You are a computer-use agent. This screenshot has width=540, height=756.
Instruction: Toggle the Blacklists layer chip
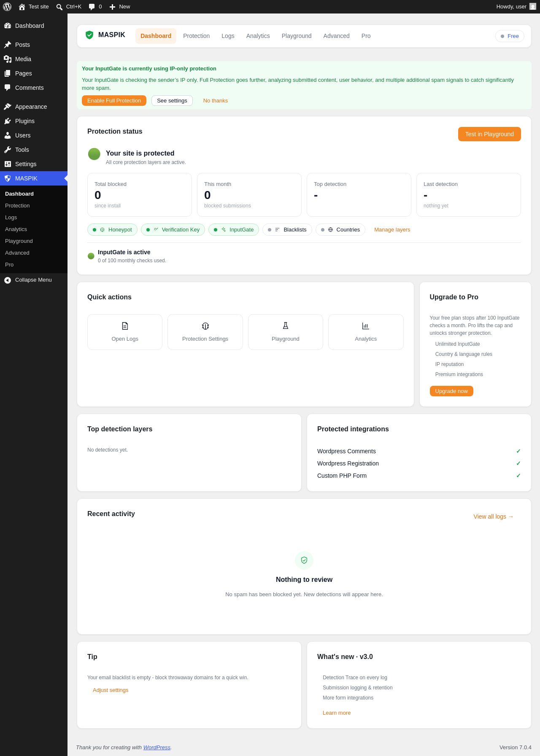tap(287, 230)
